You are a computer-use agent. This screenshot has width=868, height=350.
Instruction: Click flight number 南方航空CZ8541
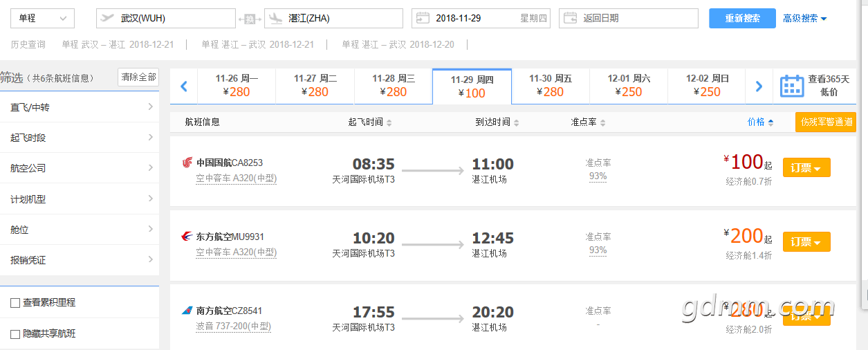pos(230,311)
